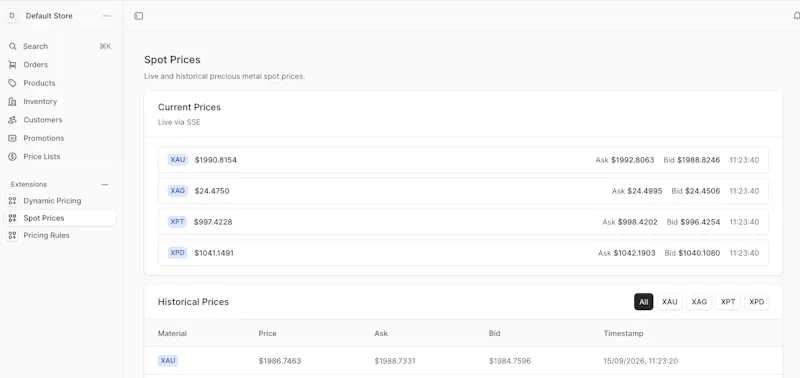This screenshot has width=800, height=378.
Task: Click the XAG badge in Current Prices
Action: point(178,191)
